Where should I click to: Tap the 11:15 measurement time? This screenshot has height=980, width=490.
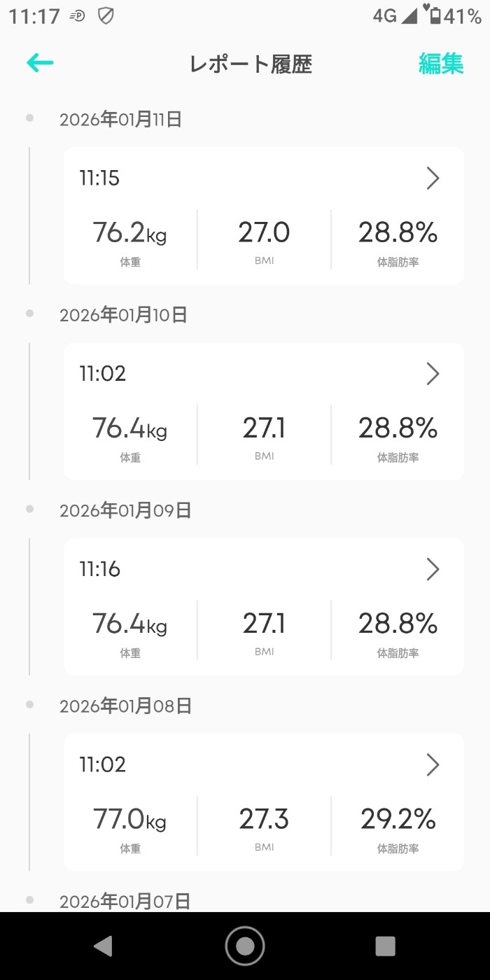pos(99,178)
